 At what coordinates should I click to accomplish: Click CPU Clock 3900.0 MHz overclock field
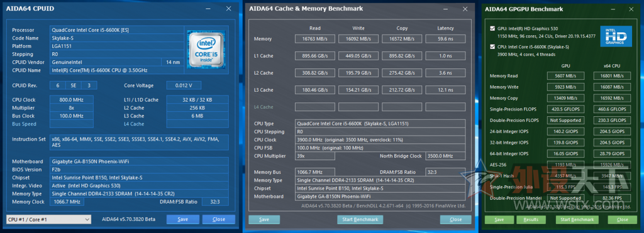click(x=380, y=140)
